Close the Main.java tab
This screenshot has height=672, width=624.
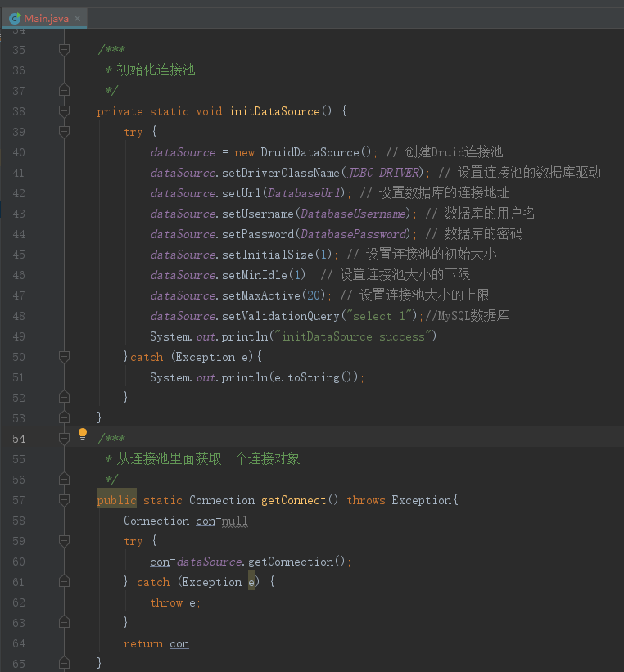[77, 19]
